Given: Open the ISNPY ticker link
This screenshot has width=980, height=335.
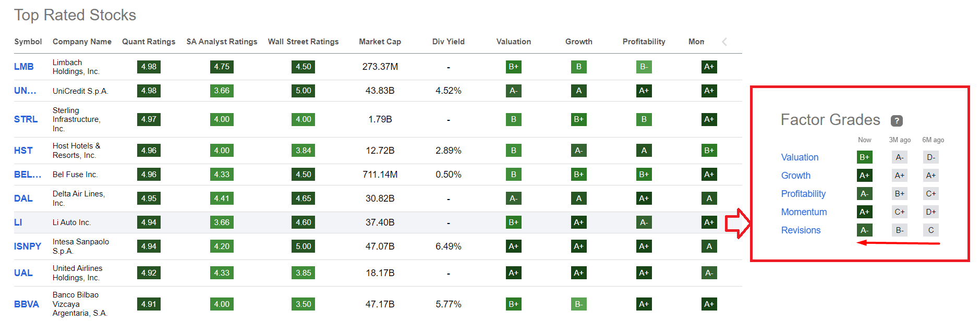Looking at the screenshot, I should coord(28,246).
